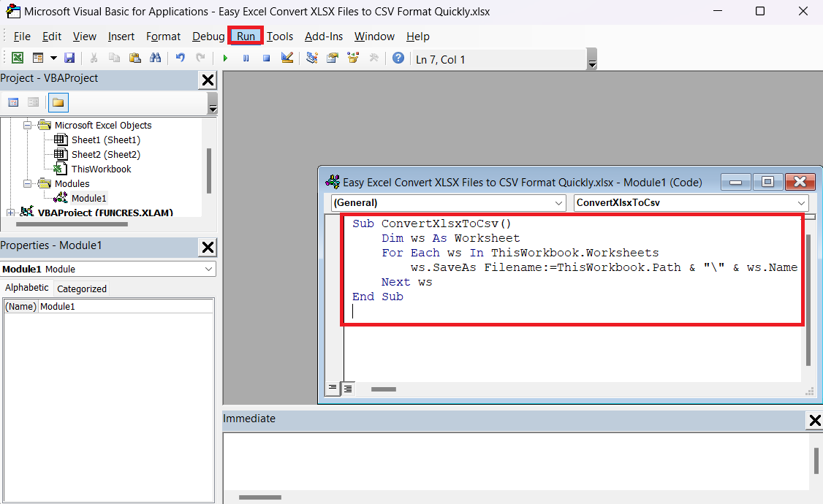Open the Run menu
Screen dimensions: 823x504
[246, 37]
